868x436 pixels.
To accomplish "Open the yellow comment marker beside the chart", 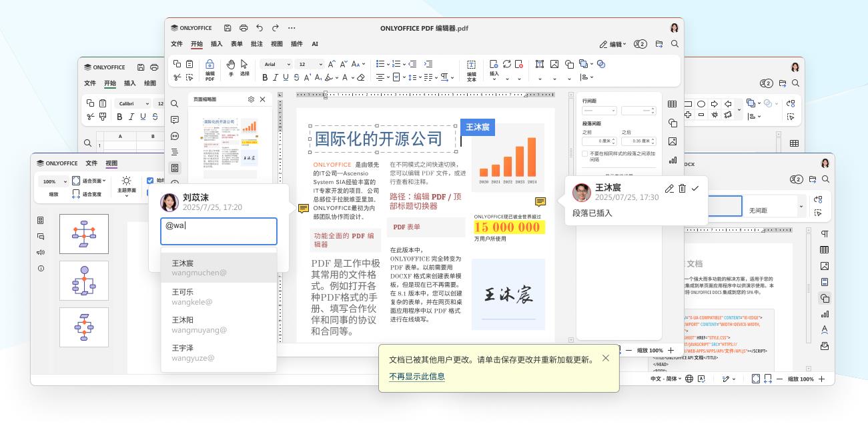I will [540, 202].
